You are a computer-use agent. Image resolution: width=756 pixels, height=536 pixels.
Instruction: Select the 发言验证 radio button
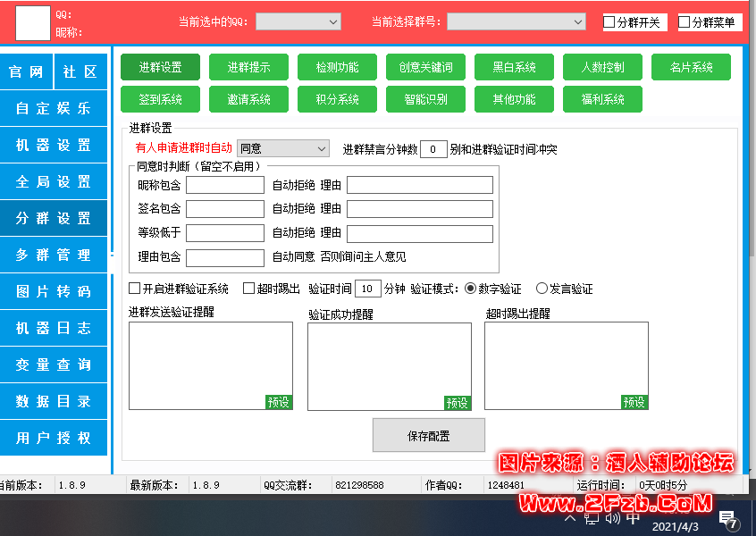tap(542, 289)
